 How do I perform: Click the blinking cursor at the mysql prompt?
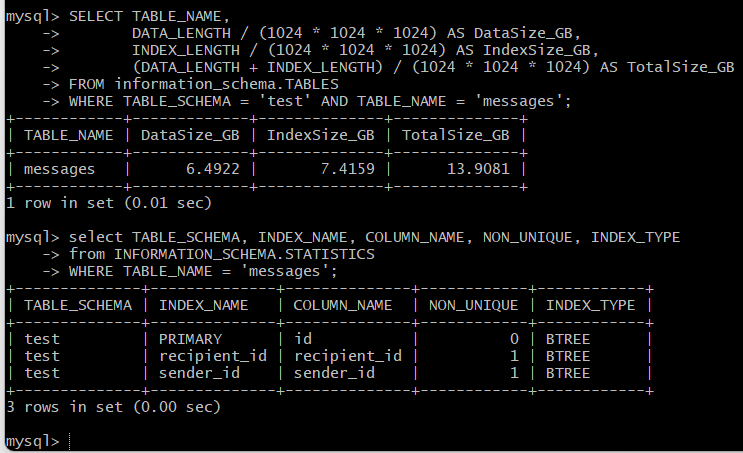70,441
